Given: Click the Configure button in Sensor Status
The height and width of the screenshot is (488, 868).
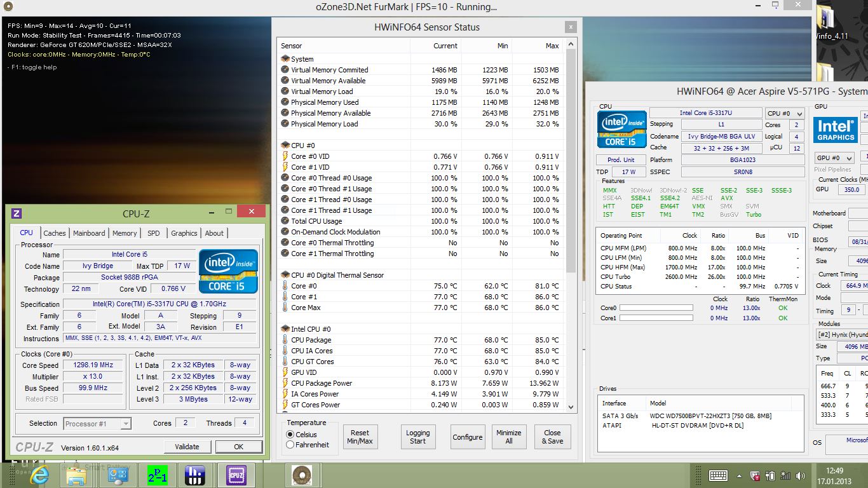Looking at the screenshot, I should (468, 437).
